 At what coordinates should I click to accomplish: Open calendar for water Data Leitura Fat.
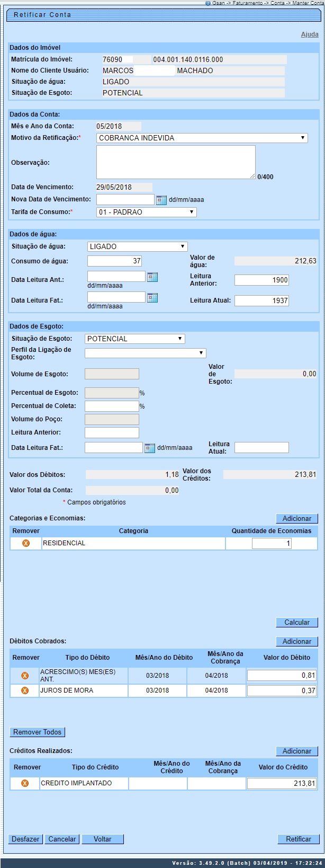tap(152, 298)
